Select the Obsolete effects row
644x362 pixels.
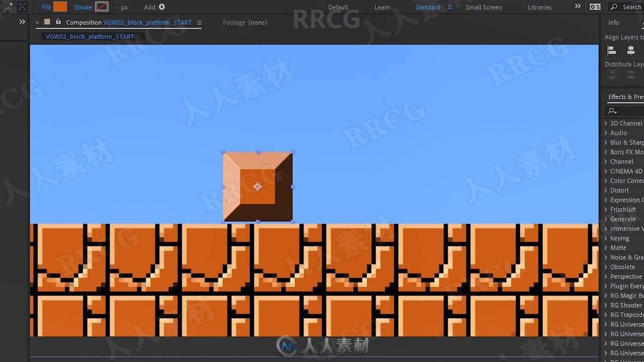click(624, 266)
